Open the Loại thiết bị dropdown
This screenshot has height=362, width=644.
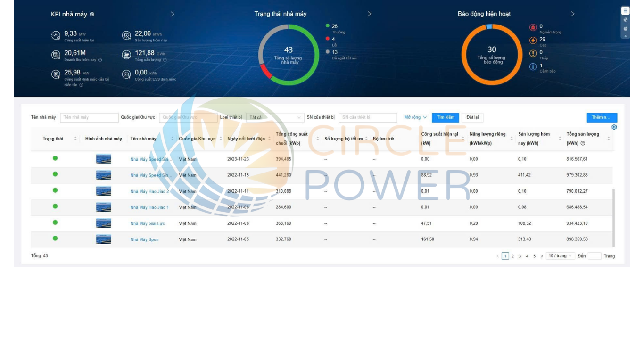pyautogui.click(x=275, y=117)
